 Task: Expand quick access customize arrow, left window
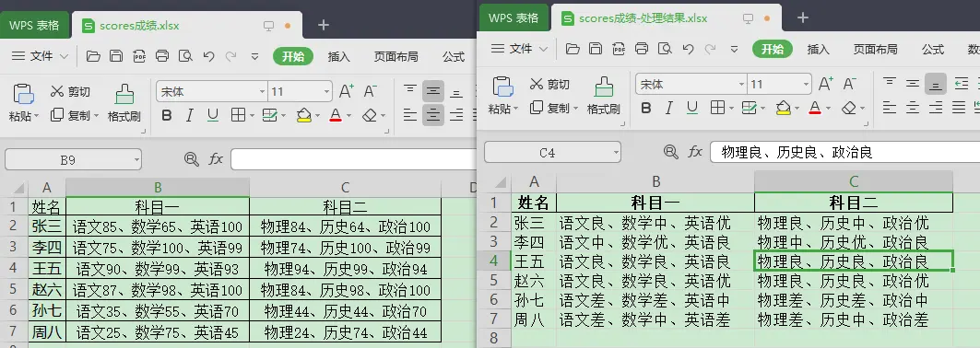(x=254, y=57)
